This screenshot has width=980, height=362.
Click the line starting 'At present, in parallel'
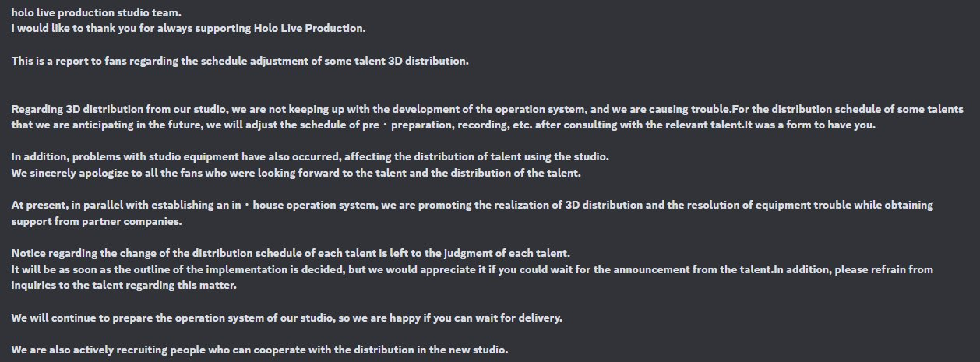pos(472,205)
